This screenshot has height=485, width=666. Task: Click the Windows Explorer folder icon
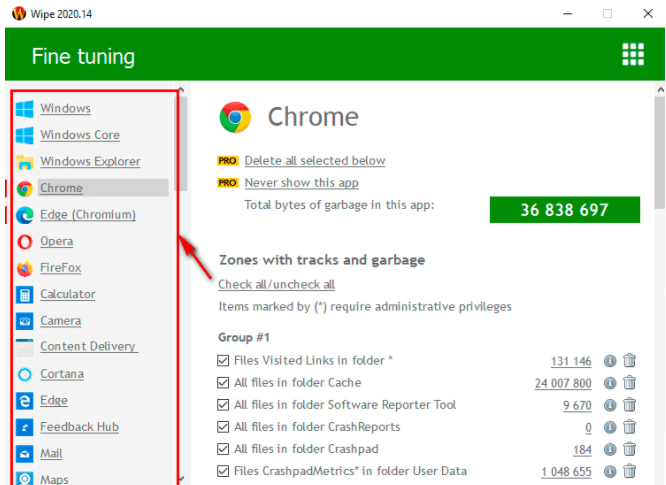[x=25, y=162]
